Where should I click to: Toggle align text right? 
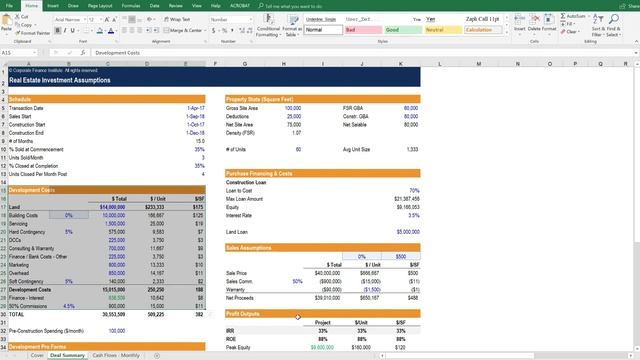point(140,31)
